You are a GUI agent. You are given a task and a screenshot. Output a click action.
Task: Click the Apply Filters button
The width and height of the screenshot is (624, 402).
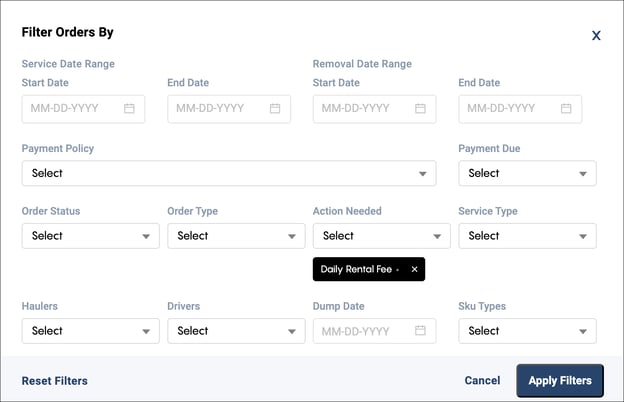pyautogui.click(x=560, y=381)
